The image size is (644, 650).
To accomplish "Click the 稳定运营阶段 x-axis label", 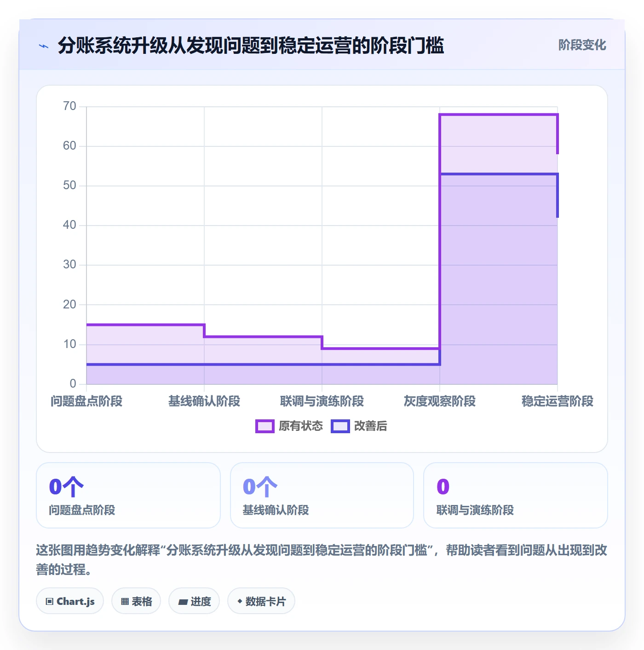I will [558, 401].
